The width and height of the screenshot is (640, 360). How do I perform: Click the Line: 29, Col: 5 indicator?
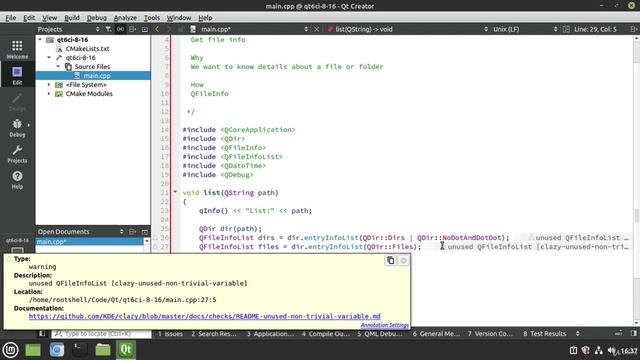[595, 29]
